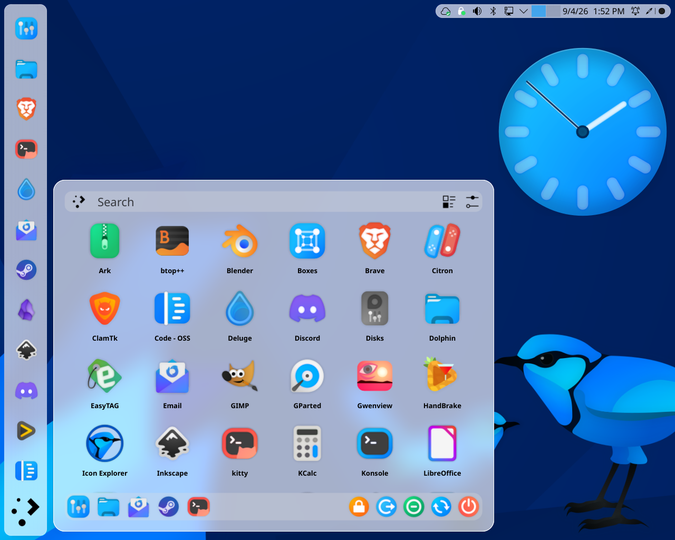Screen dimensions: 675x540
Task: Open System Settings from launcher favorites bar
Action: pyautogui.click(x=78, y=507)
